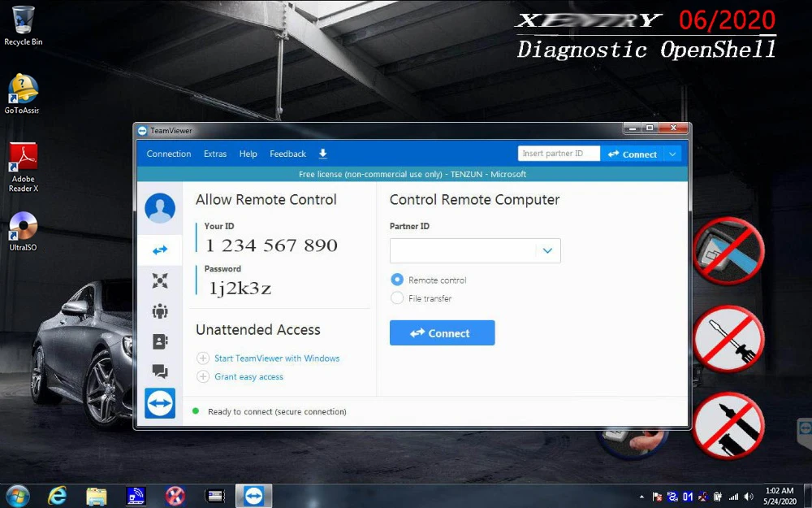Viewport: 812px width, 508px height.
Task: Expand the Partner ID dropdown arrow
Action: (x=547, y=251)
